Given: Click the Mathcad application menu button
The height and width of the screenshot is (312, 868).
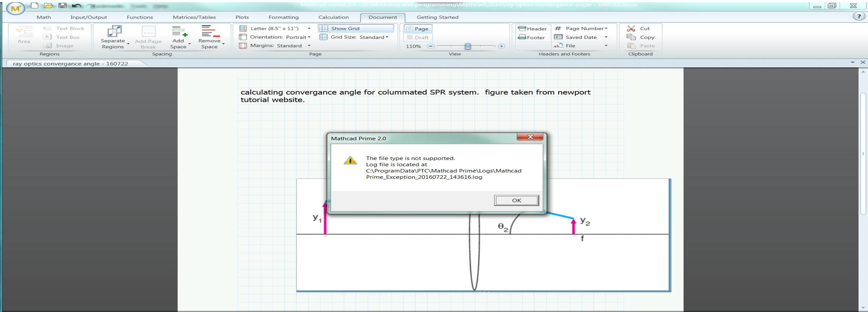Looking at the screenshot, I should tap(16, 9).
